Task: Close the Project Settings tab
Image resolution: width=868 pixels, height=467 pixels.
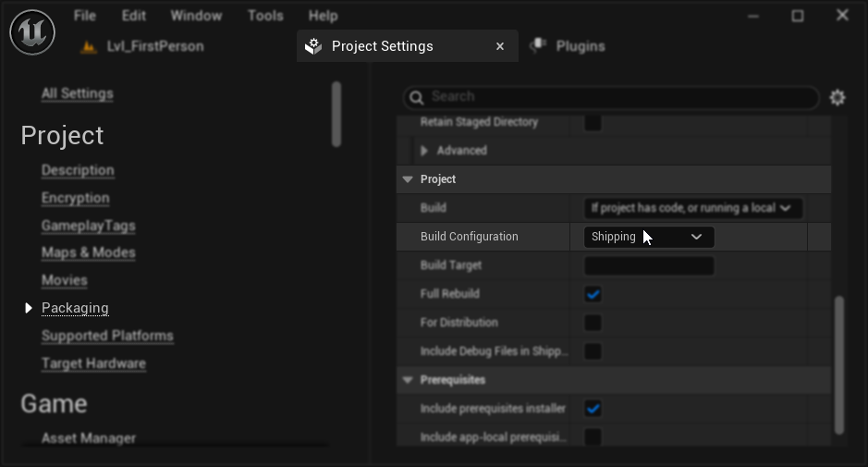Action: tap(500, 46)
